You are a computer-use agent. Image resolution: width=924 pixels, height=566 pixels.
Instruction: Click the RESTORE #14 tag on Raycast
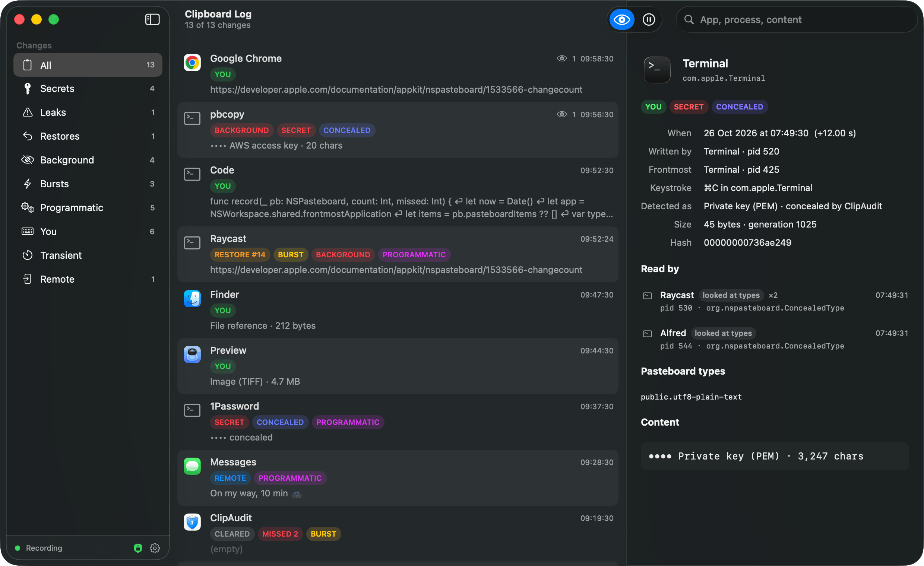(x=240, y=254)
